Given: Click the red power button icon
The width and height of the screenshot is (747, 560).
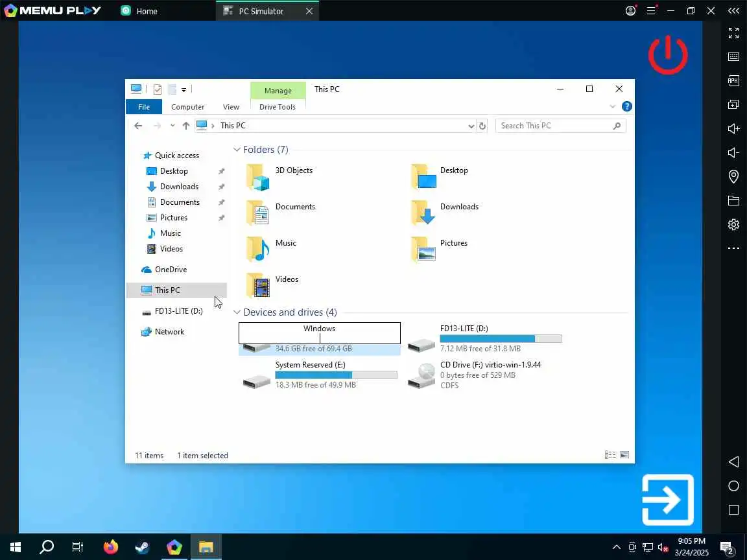Looking at the screenshot, I should pos(667,54).
